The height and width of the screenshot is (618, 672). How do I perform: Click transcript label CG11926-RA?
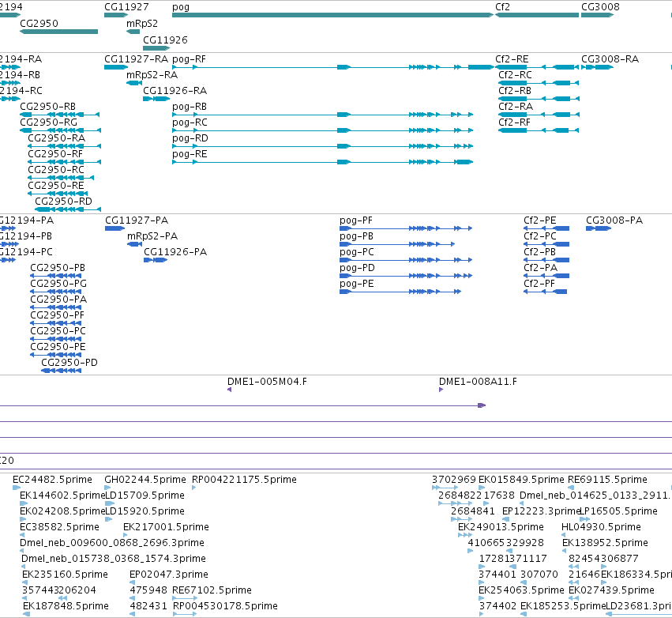(175, 91)
